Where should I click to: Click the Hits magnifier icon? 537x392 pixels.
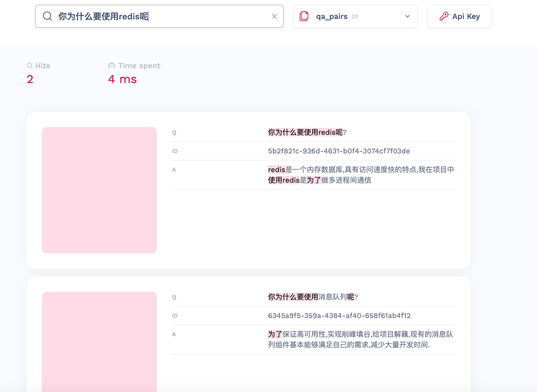(29, 66)
